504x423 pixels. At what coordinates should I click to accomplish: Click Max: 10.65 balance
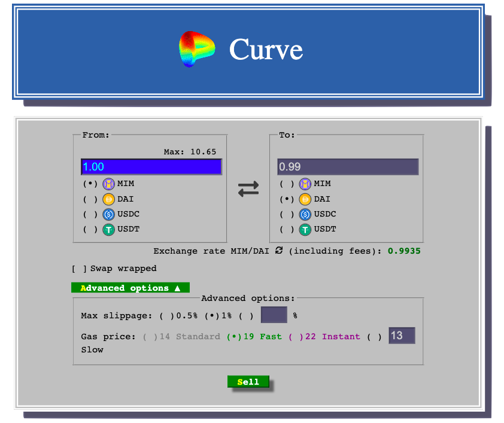190,151
